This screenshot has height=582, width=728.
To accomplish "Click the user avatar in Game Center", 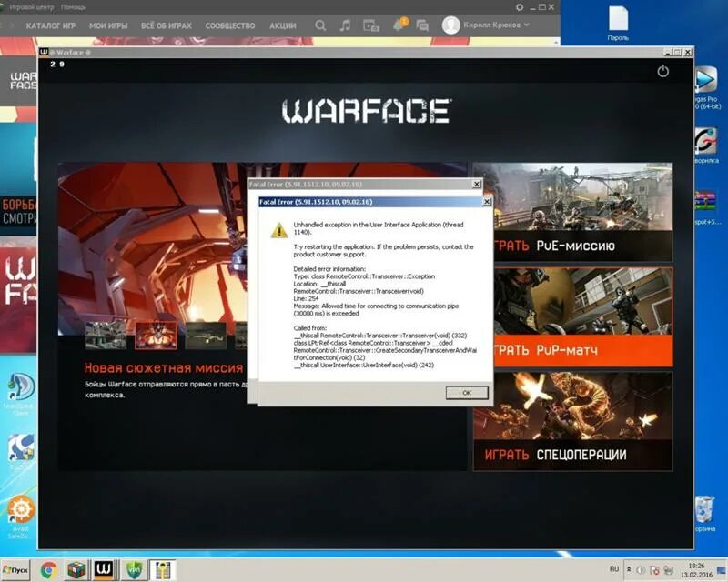I will tap(450, 25).
